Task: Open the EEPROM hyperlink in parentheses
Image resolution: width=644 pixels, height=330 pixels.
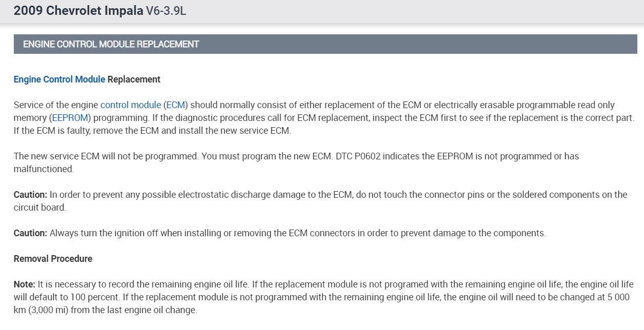Action: (x=70, y=118)
